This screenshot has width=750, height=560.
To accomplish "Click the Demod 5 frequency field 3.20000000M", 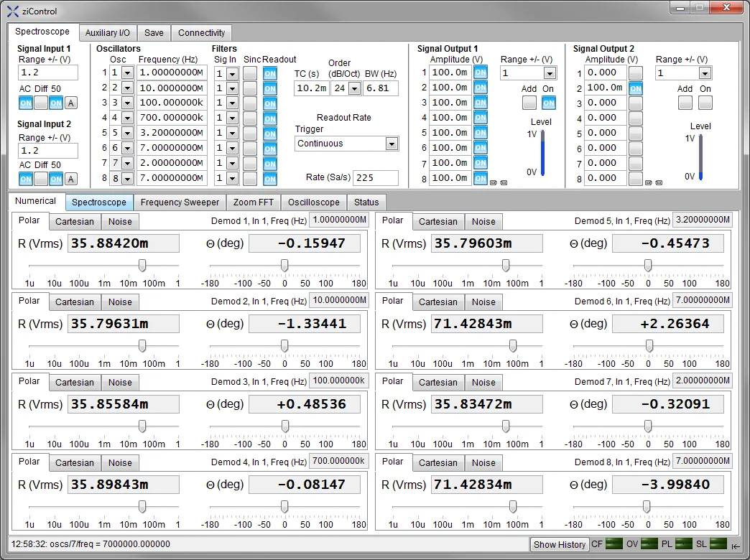I will (703, 220).
